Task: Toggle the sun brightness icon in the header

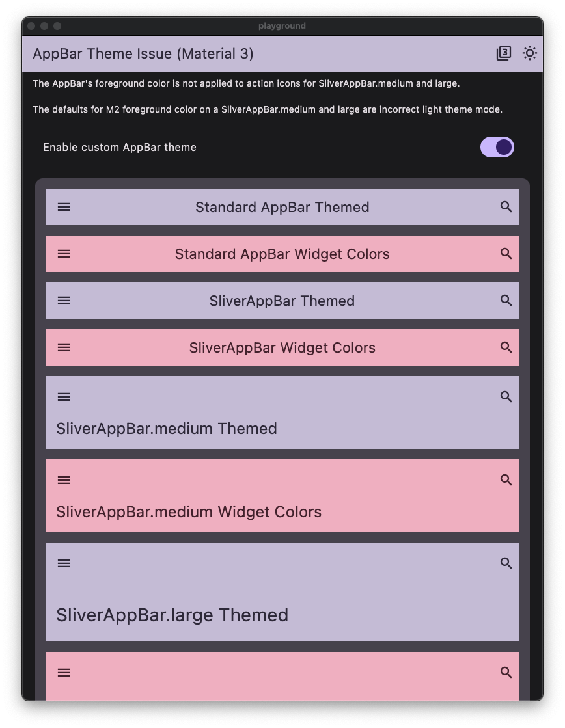Action: click(x=529, y=53)
